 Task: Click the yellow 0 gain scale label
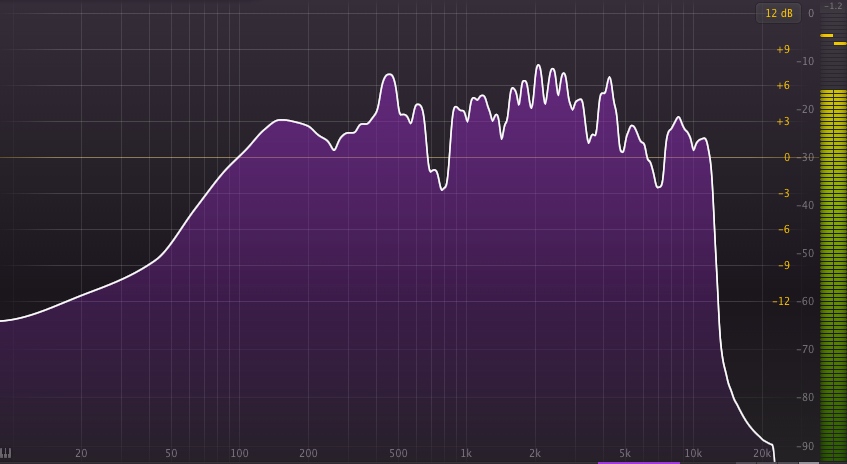pyautogui.click(x=787, y=158)
